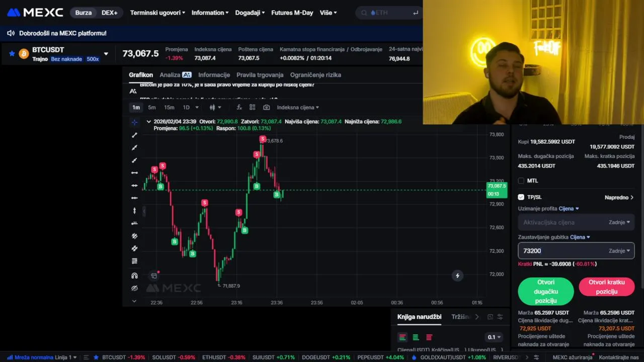Click the ETH search field
The width and height of the screenshot is (644, 362).
point(389,13)
